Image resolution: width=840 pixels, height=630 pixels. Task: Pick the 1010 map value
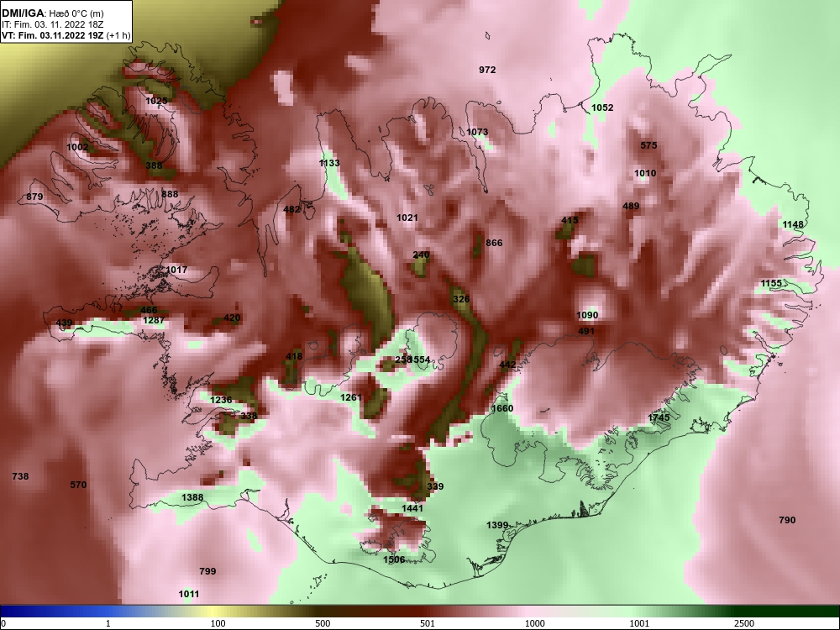click(x=645, y=173)
